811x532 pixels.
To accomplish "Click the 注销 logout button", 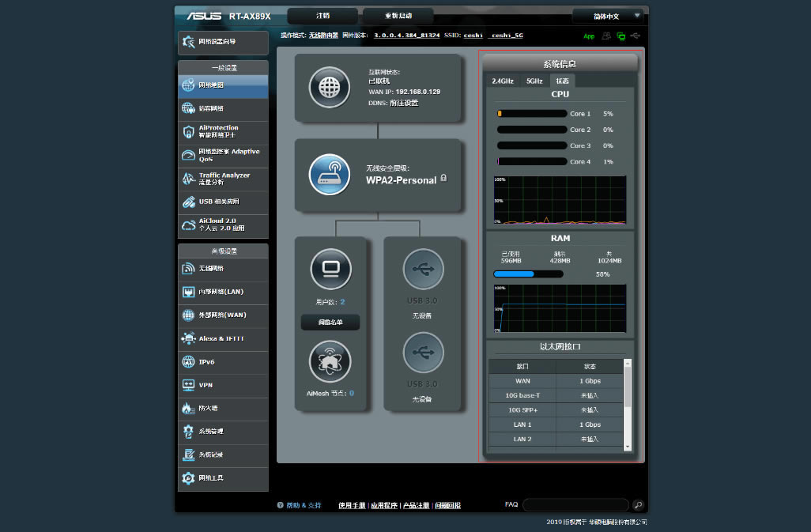I will point(323,16).
